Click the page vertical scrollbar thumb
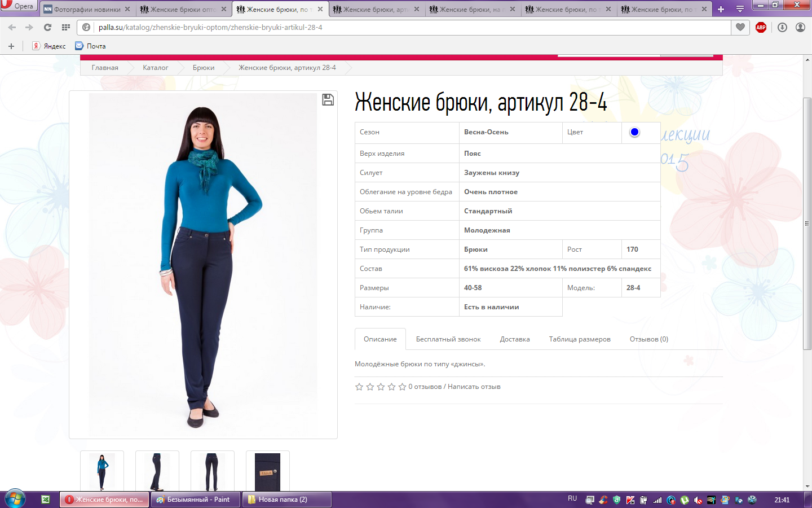The width and height of the screenshot is (812, 508). 807,224
